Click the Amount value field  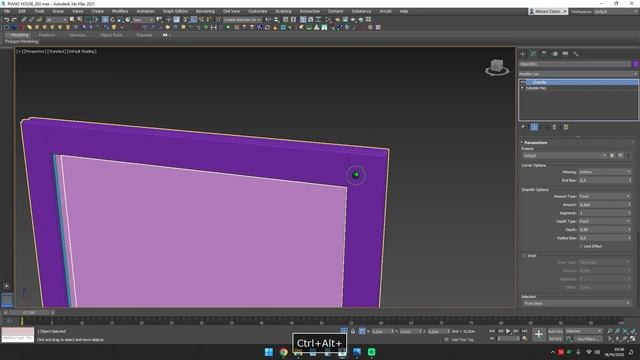(x=603, y=205)
